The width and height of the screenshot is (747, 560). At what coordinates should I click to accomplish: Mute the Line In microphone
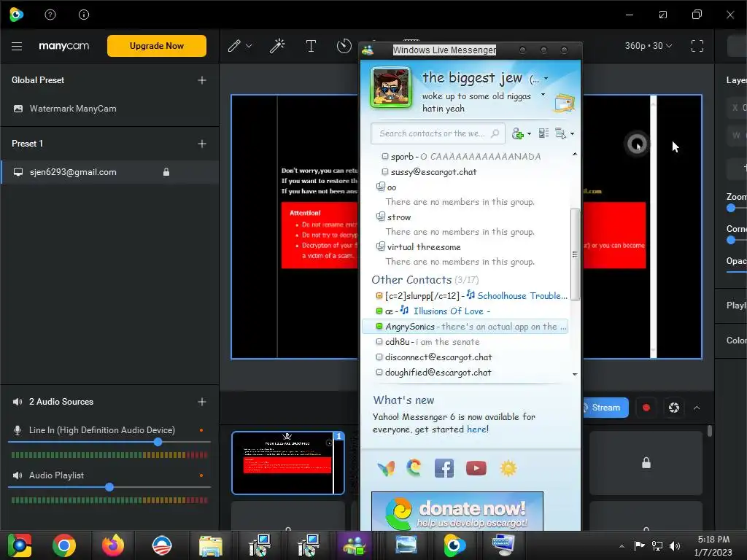18,430
